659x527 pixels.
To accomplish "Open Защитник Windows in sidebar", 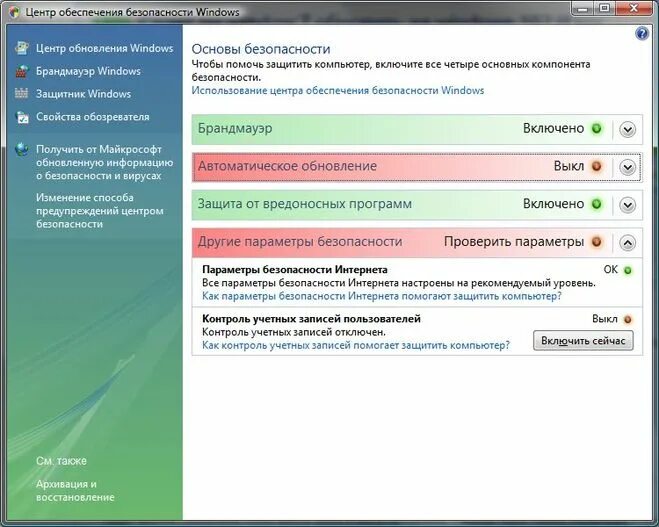I will click(x=83, y=94).
